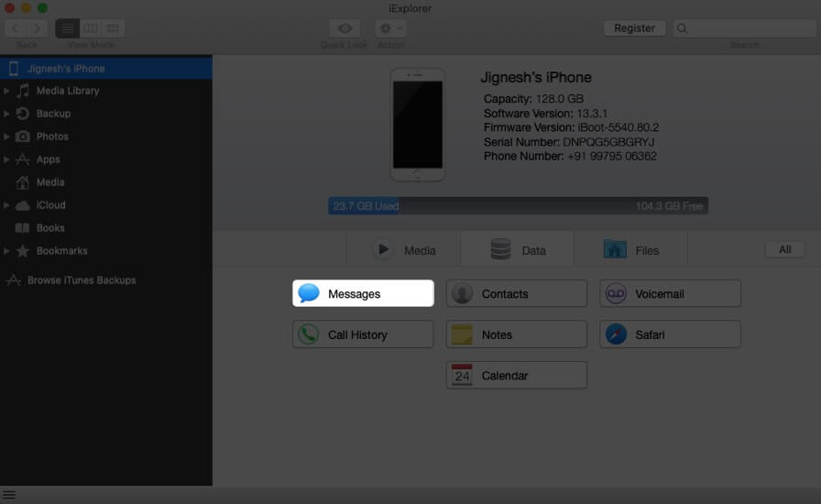Expand the Bookmarks tree arrow
This screenshot has width=821, height=504.
coord(6,251)
